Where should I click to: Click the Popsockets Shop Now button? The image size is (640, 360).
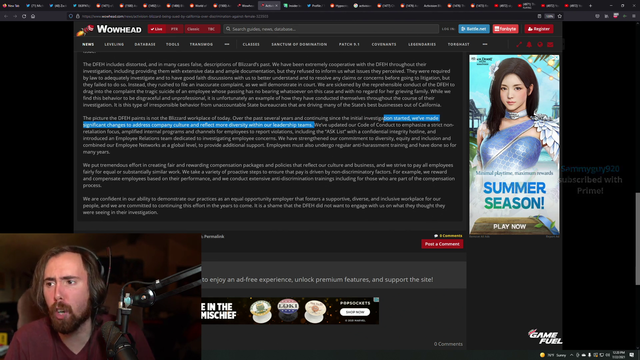tap(355, 312)
